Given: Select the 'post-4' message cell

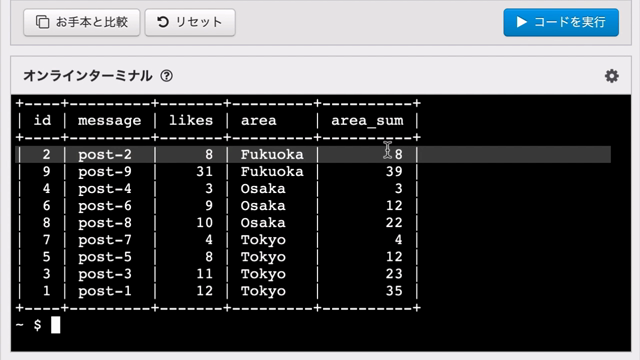Looking at the screenshot, I should tap(105, 189).
